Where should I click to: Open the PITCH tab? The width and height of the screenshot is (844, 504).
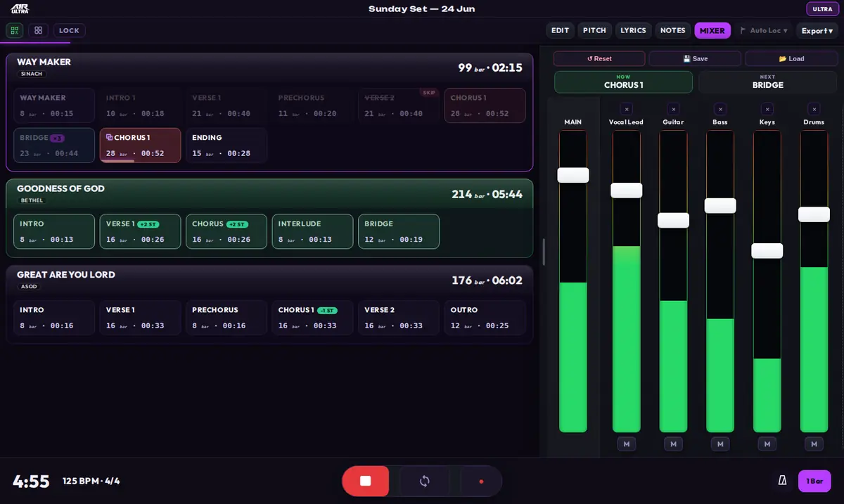pyautogui.click(x=594, y=30)
